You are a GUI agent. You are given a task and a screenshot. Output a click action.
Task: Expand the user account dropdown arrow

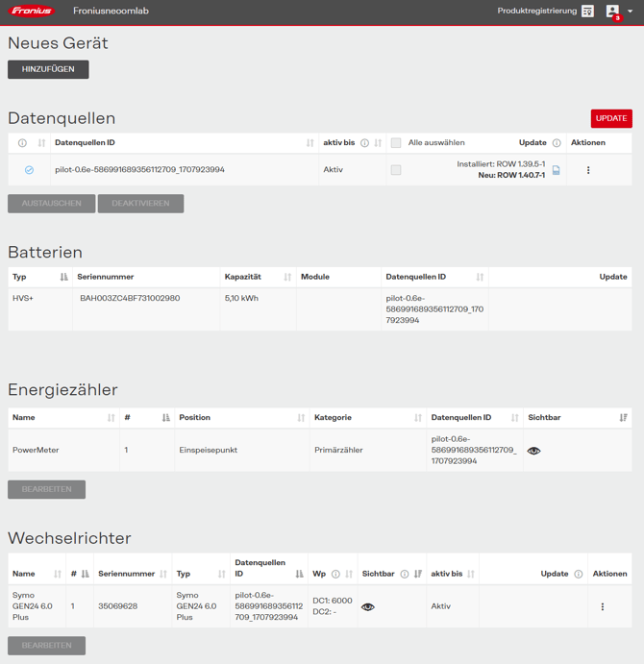[631, 12]
